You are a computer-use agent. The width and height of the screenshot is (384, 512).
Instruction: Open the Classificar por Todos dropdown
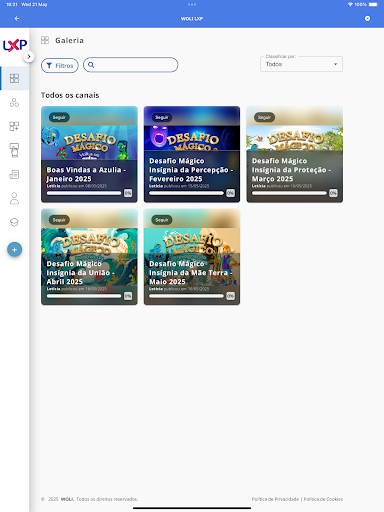tap(301, 64)
